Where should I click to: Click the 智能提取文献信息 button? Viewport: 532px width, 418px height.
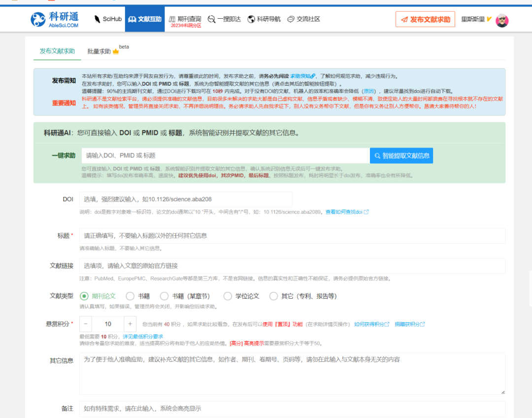tap(401, 156)
